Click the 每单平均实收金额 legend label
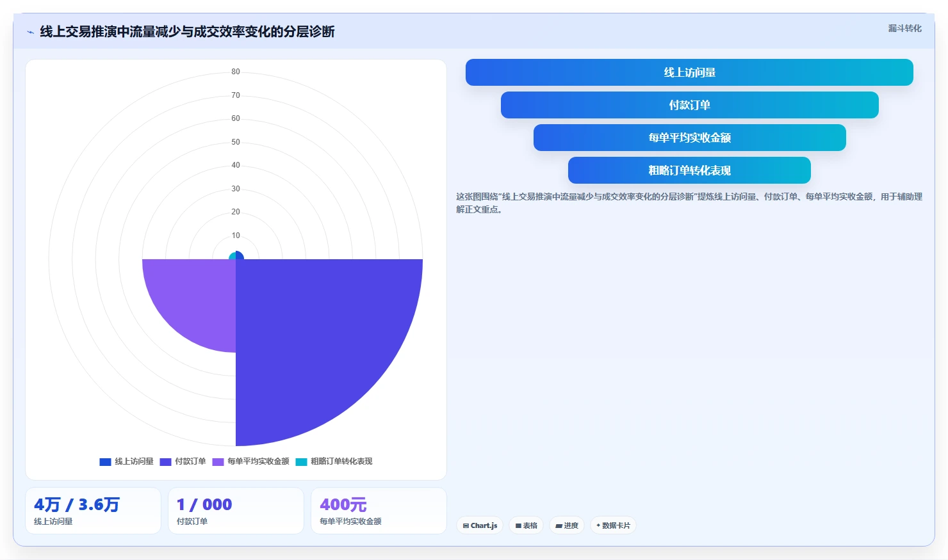 [x=258, y=461]
